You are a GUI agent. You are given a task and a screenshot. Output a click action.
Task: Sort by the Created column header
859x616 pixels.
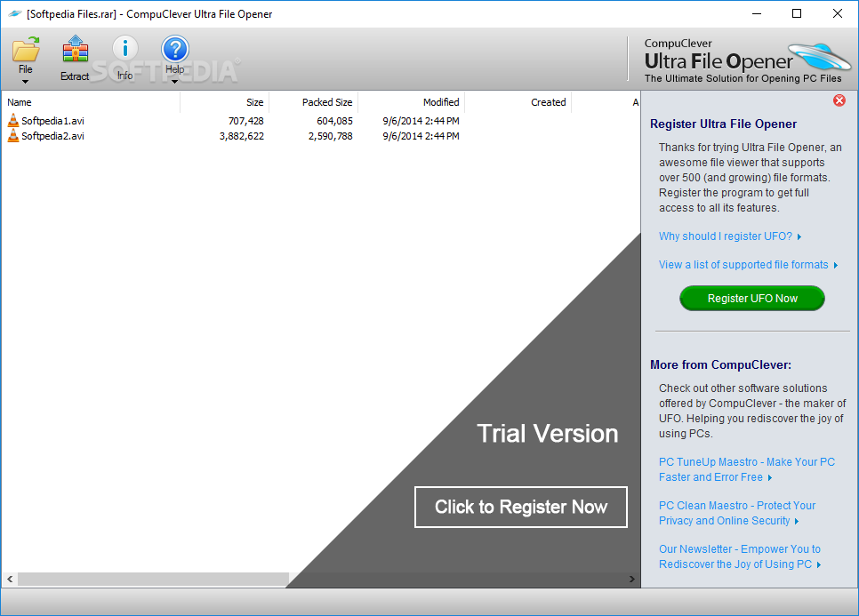[518, 102]
